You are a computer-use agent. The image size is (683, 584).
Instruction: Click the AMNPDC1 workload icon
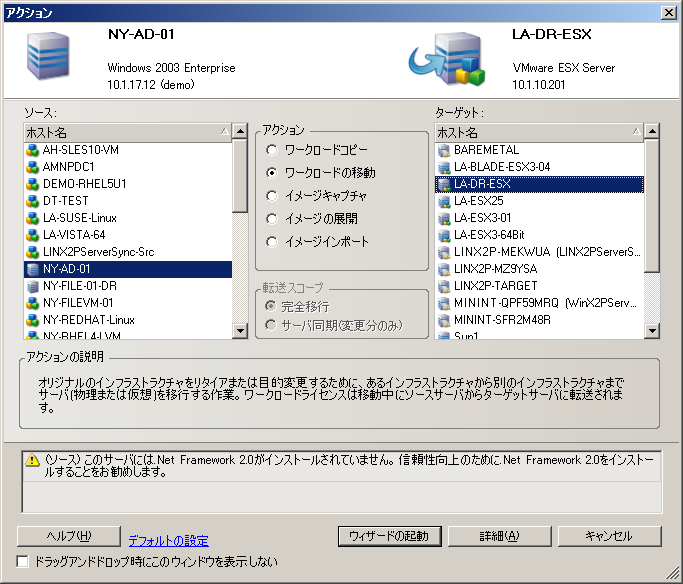[32, 167]
